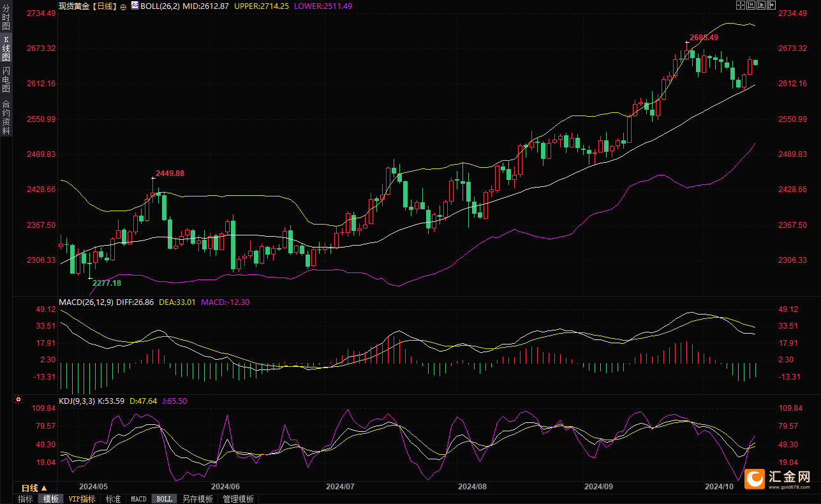Click the 2024/07 date marker
Screen dimensions: 821x504
[x=339, y=486]
